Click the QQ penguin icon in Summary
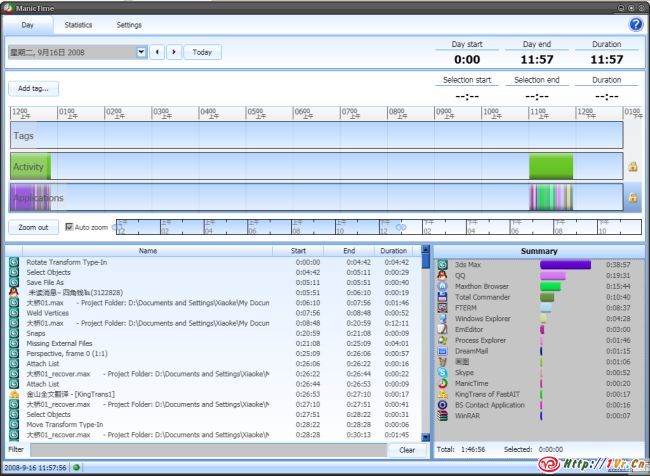Viewport: 650px width, 476px height. pos(443,276)
